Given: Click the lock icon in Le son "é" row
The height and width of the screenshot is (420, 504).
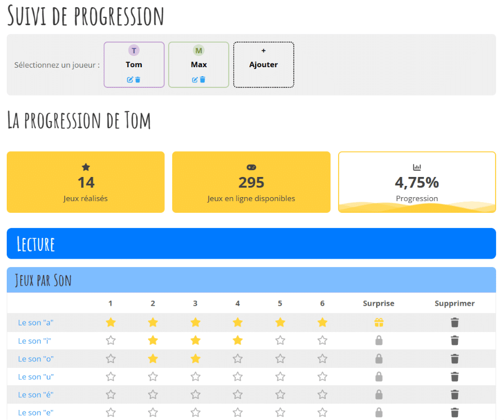Looking at the screenshot, I should (x=379, y=394).
